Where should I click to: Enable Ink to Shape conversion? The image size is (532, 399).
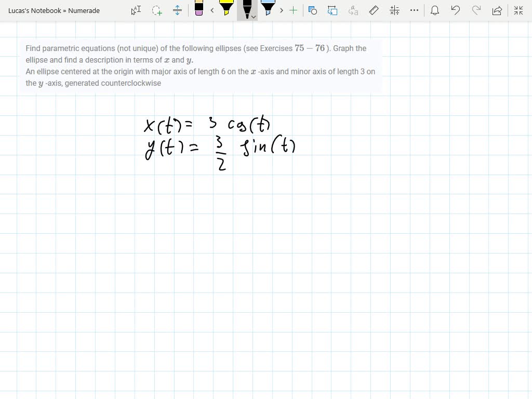332,10
